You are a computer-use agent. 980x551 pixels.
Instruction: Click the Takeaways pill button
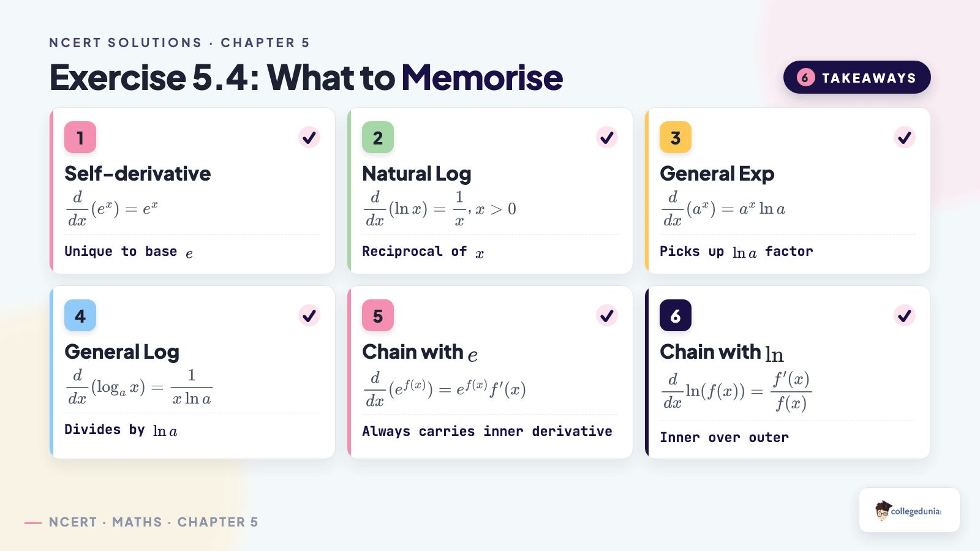[857, 77]
